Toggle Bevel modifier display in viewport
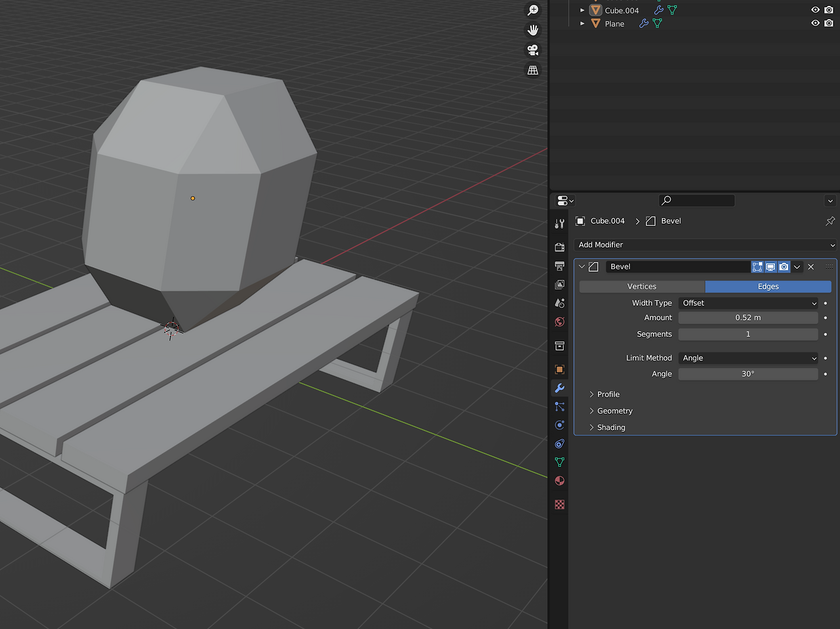Screen dimensions: 840x629 770,267
